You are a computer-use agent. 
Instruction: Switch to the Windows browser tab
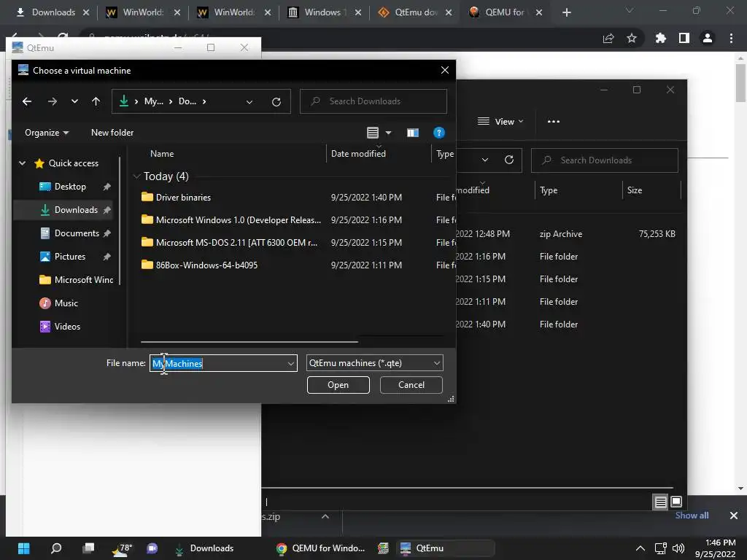click(x=325, y=12)
